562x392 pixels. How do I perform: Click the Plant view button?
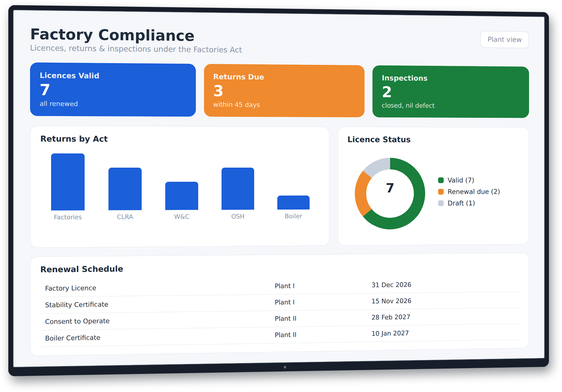coord(504,39)
